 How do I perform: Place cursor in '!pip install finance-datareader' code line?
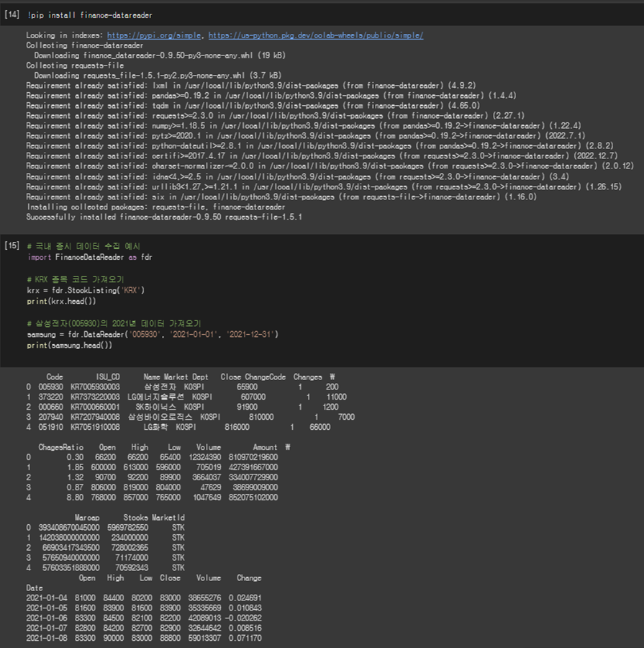[90, 15]
